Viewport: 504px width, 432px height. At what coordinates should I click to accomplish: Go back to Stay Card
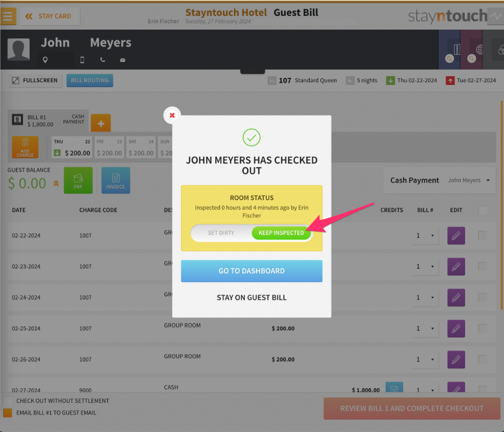pyautogui.click(x=50, y=16)
